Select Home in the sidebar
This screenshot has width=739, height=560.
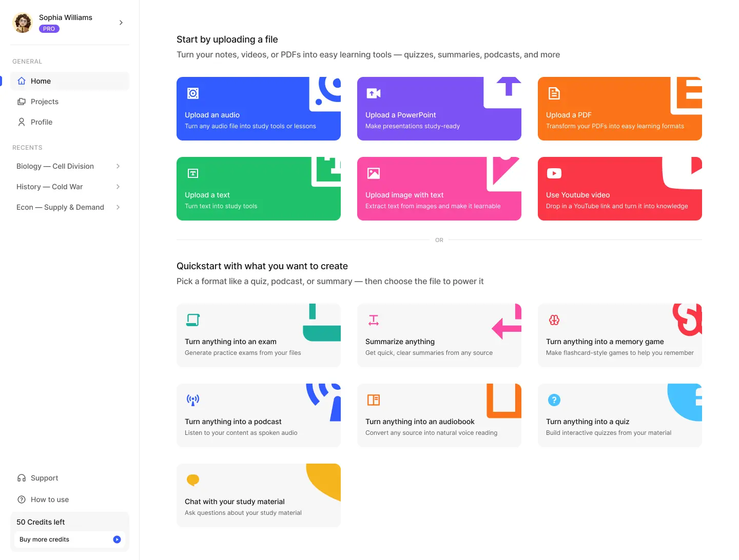pos(41,81)
